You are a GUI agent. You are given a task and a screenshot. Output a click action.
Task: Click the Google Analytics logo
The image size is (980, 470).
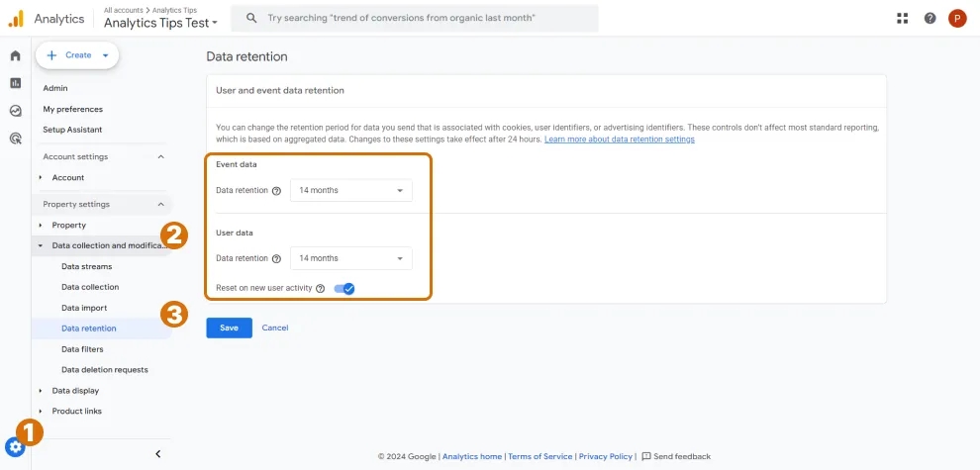[x=16, y=19]
